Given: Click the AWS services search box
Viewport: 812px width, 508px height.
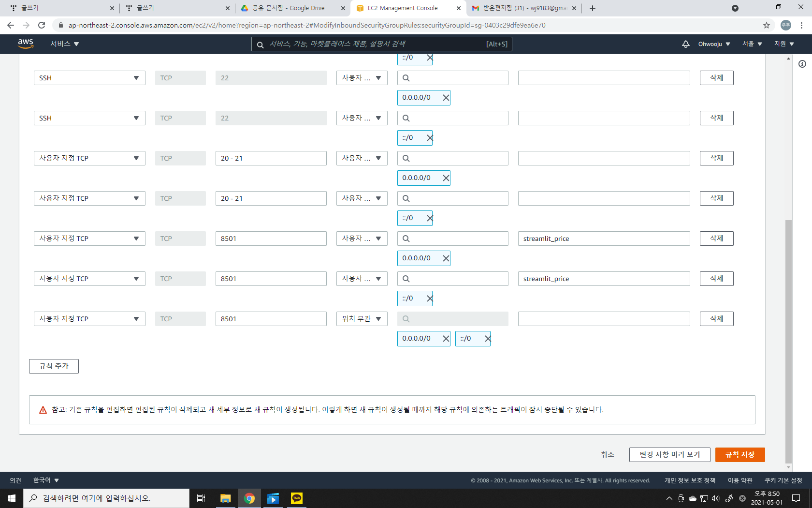Looking at the screenshot, I should coord(382,44).
